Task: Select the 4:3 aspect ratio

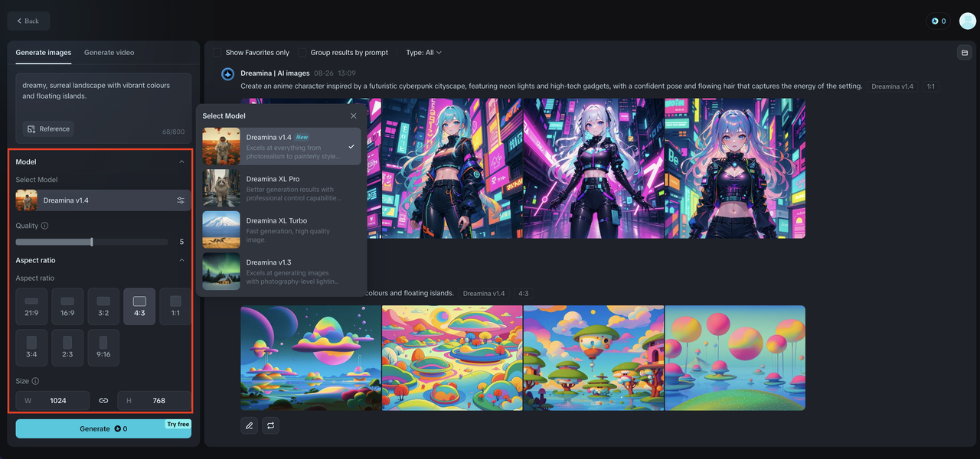Action: click(139, 307)
